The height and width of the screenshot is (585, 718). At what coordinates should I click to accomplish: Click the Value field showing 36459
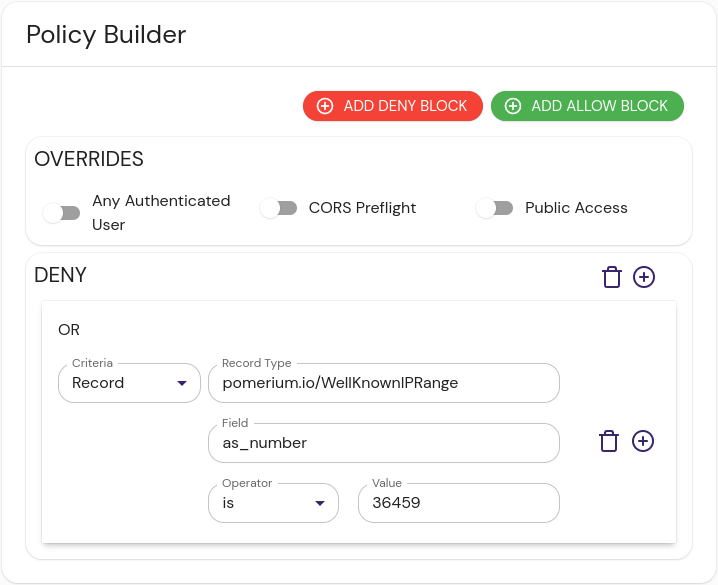pos(457,503)
